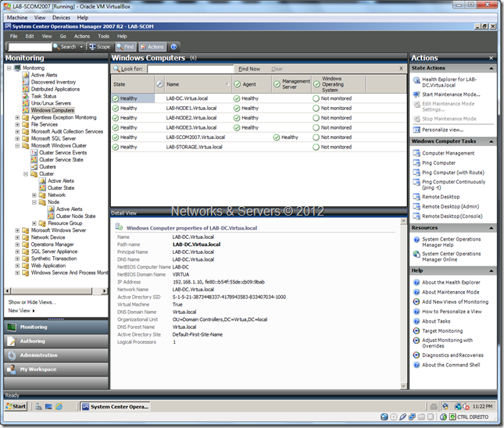Screen dimensions: 504x428
Task: Click Start Maintenance Mode action
Action: click(x=450, y=94)
